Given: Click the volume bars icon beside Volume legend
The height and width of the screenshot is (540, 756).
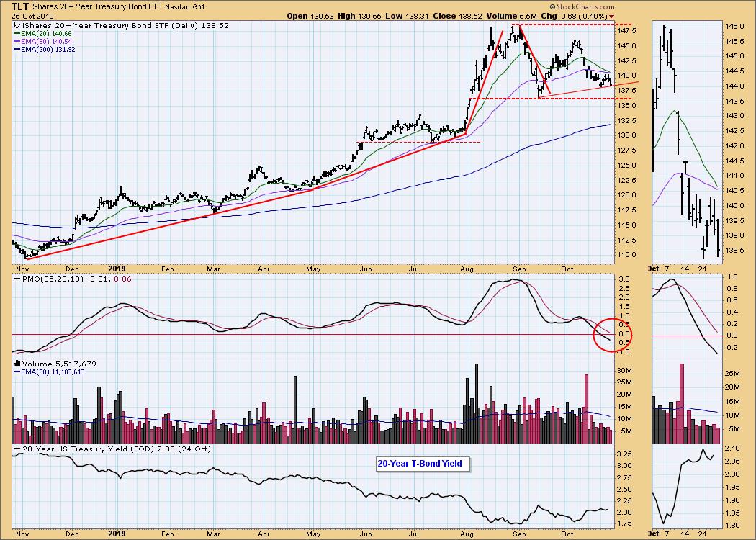Looking at the screenshot, I should [17, 364].
